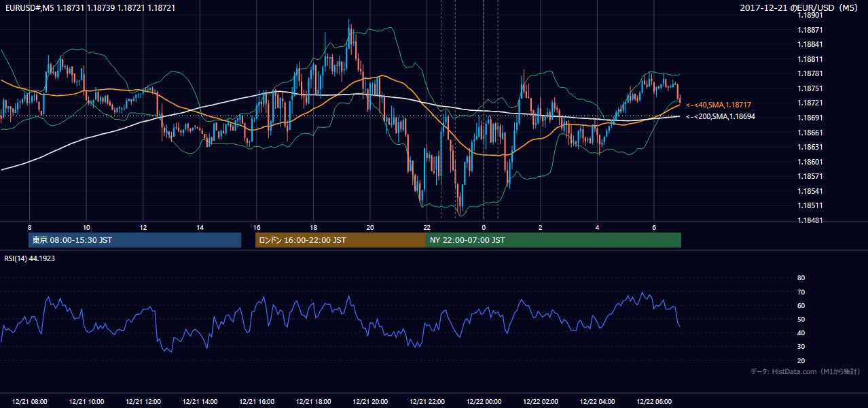This screenshot has height=408, width=868.
Task: Click the 12/21 16:00 bottom time label
Action: [x=257, y=402]
